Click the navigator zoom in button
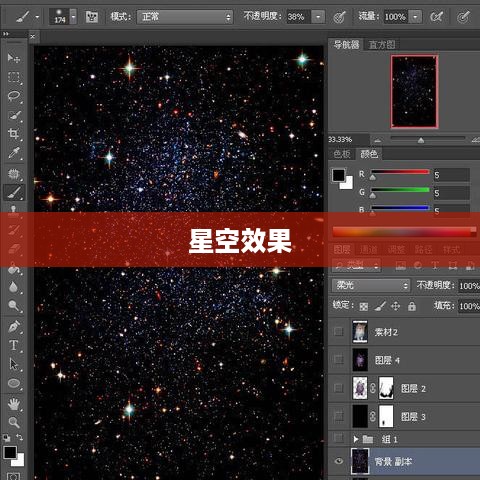The height and width of the screenshot is (480, 480). point(475,140)
